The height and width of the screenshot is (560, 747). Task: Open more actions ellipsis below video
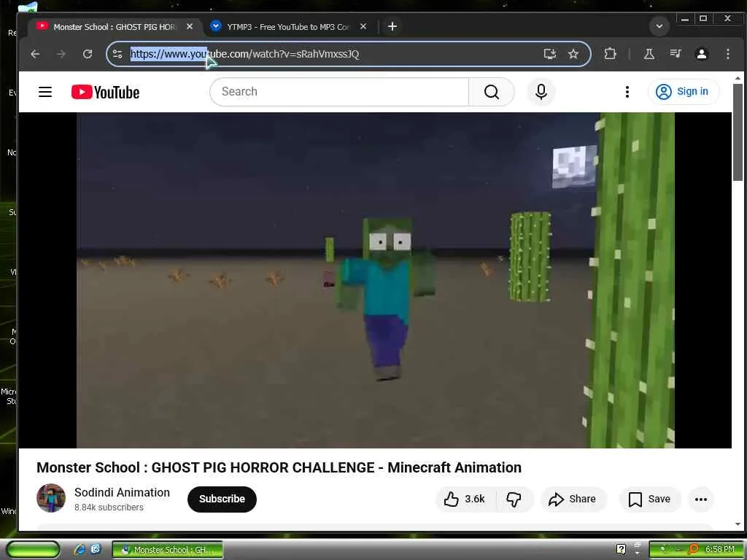[x=701, y=499]
